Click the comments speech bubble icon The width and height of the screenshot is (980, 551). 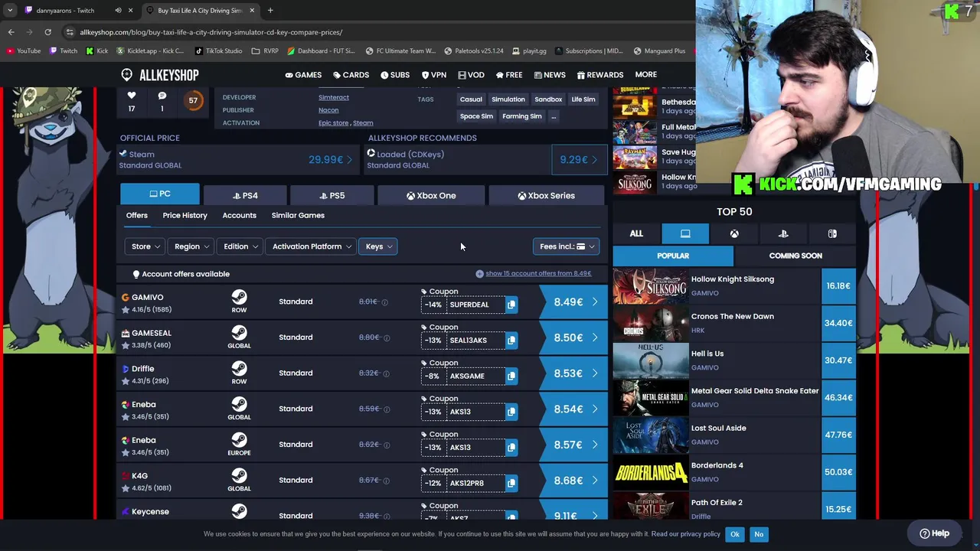pos(162,96)
